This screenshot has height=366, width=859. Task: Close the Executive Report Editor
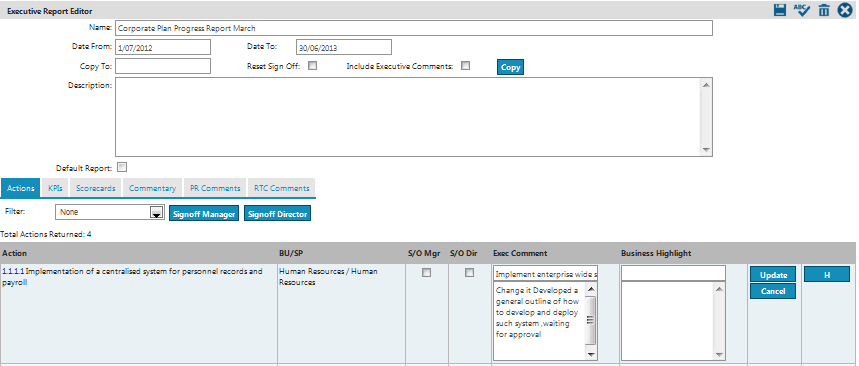click(x=845, y=10)
